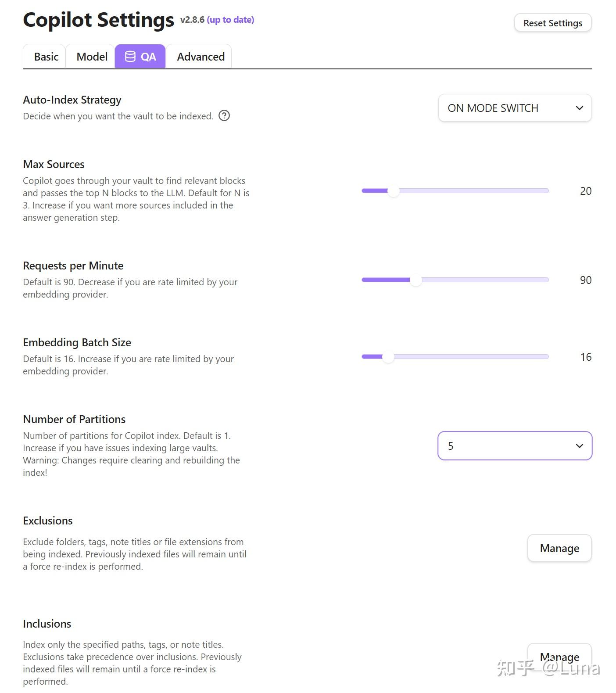Click the "(up to date)" version link
Image resolution: width=616 pixels, height=693 pixels.
click(230, 20)
